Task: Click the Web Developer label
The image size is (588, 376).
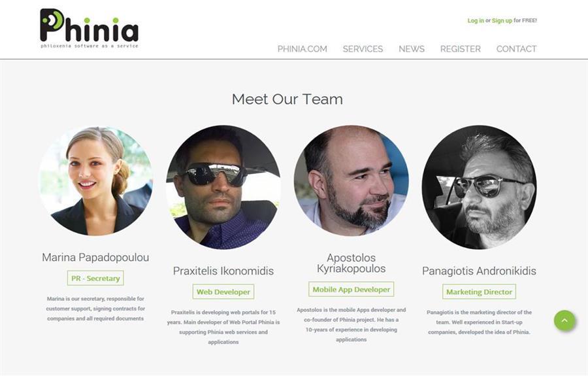Action: 223,292
